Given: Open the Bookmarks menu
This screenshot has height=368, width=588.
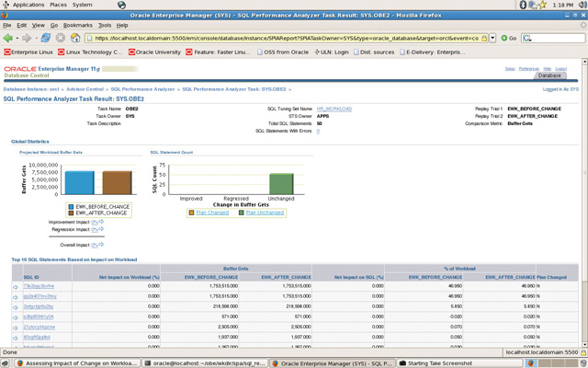Looking at the screenshot, I should tap(78, 25).
